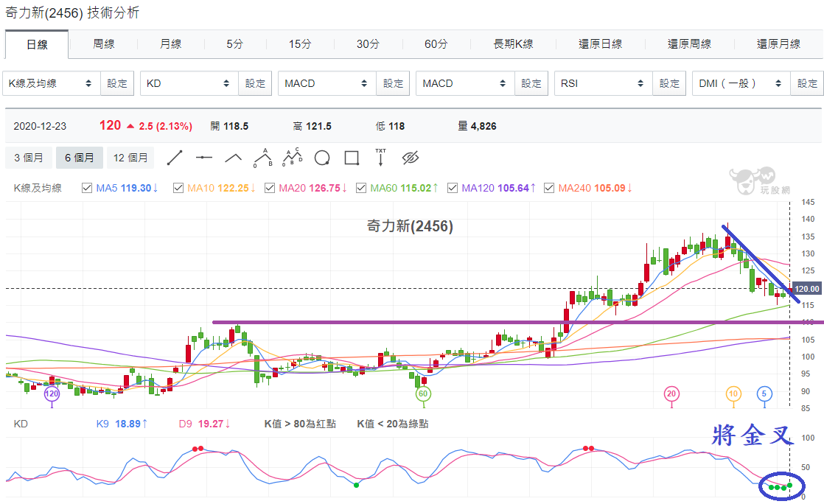Uncheck the MA120 moving average checkbox
This screenshot has height=504, width=824.
tap(453, 188)
